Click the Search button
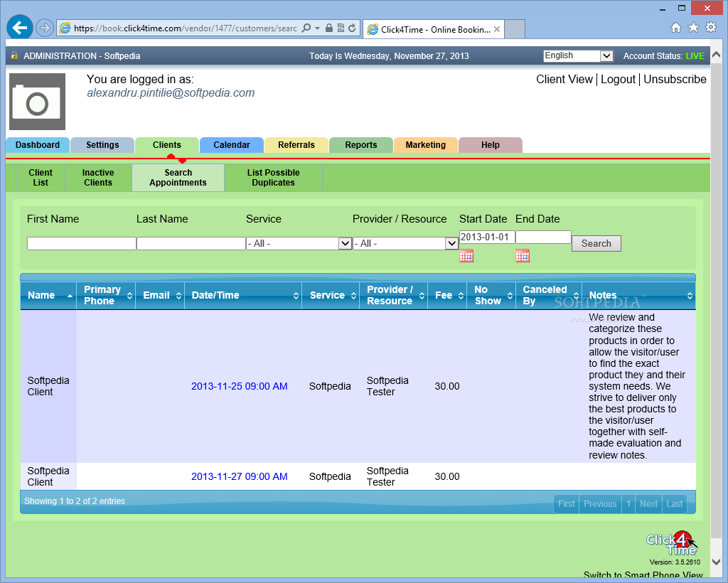Screen dimensions: 728x583 tap(596, 243)
